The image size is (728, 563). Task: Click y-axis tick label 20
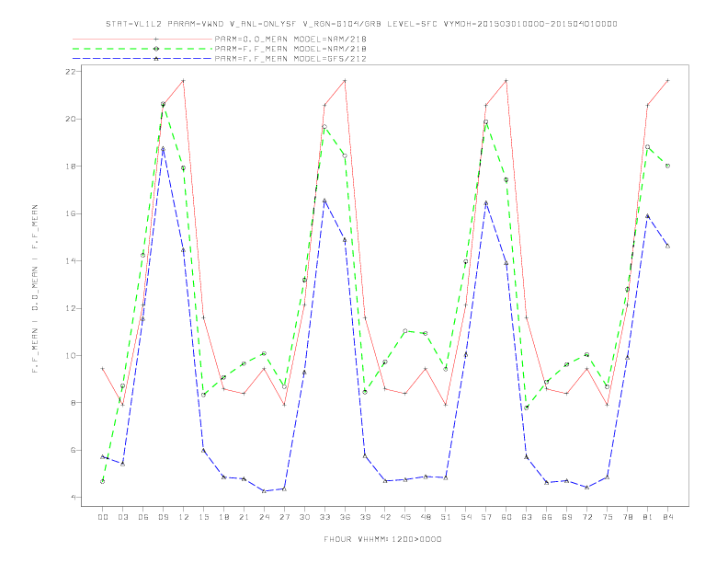click(71, 119)
